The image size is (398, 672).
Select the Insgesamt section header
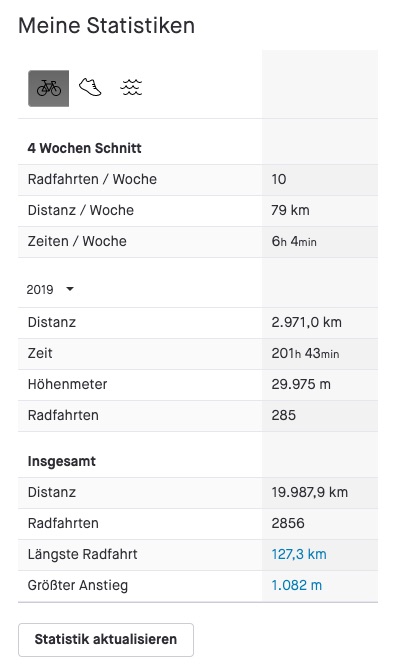pyautogui.click(x=62, y=462)
